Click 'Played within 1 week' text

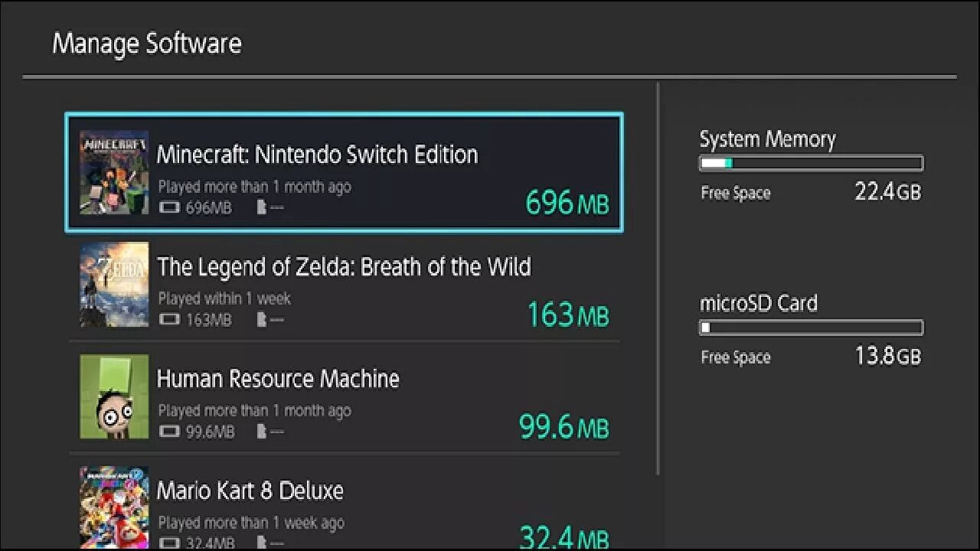(x=224, y=298)
